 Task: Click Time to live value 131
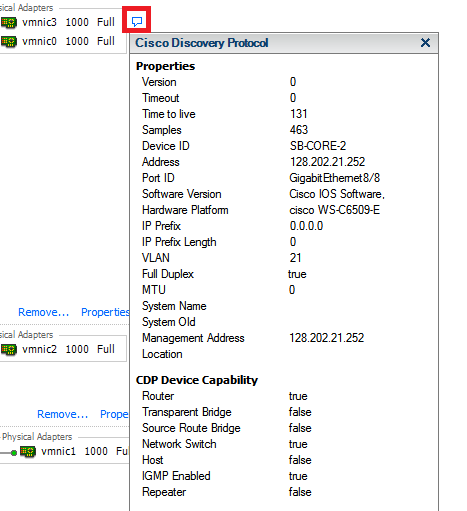tap(298, 114)
